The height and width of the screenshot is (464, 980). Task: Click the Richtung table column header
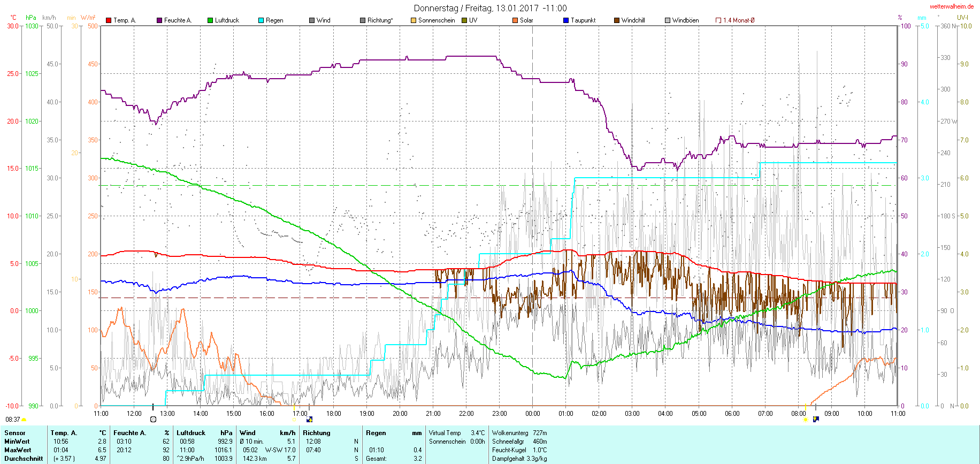pos(317,433)
